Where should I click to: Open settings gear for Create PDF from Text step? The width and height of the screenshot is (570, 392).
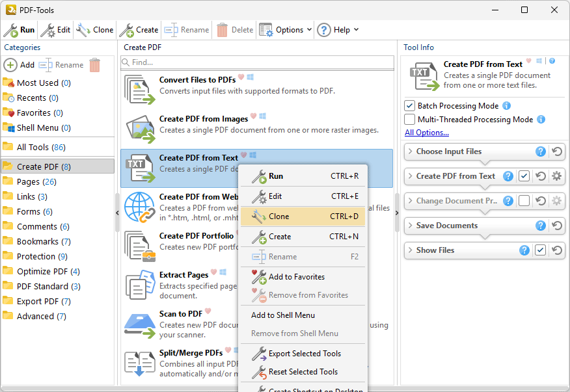(x=556, y=176)
